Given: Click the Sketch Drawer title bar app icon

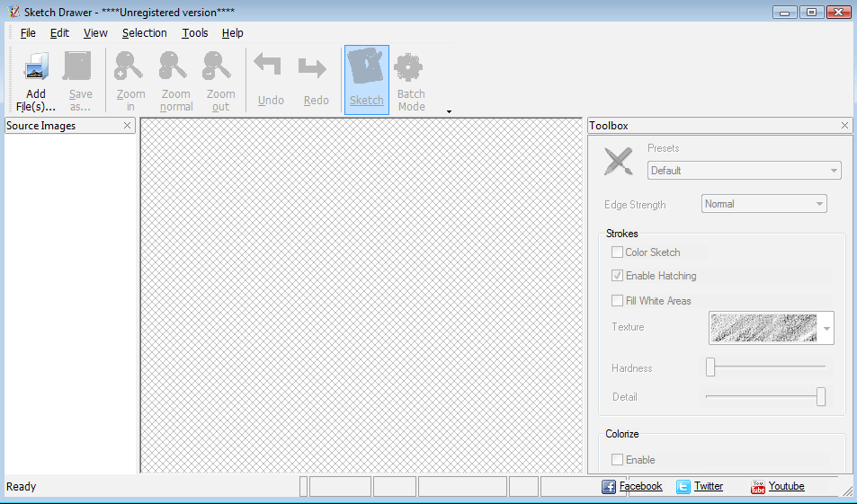Looking at the screenshot, I should click(13, 12).
